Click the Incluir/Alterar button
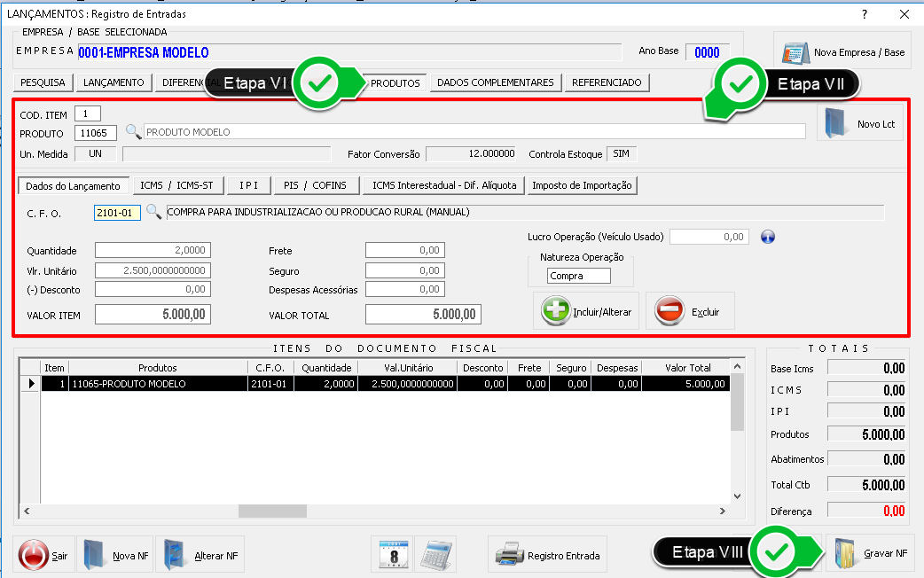 [x=586, y=311]
